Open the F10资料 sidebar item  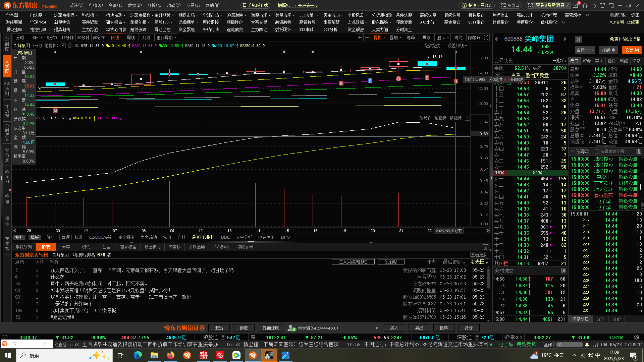coord(7,88)
